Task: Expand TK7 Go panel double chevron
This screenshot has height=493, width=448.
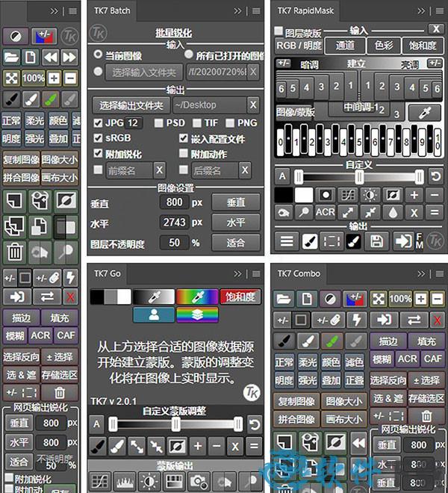Action: pos(237,274)
